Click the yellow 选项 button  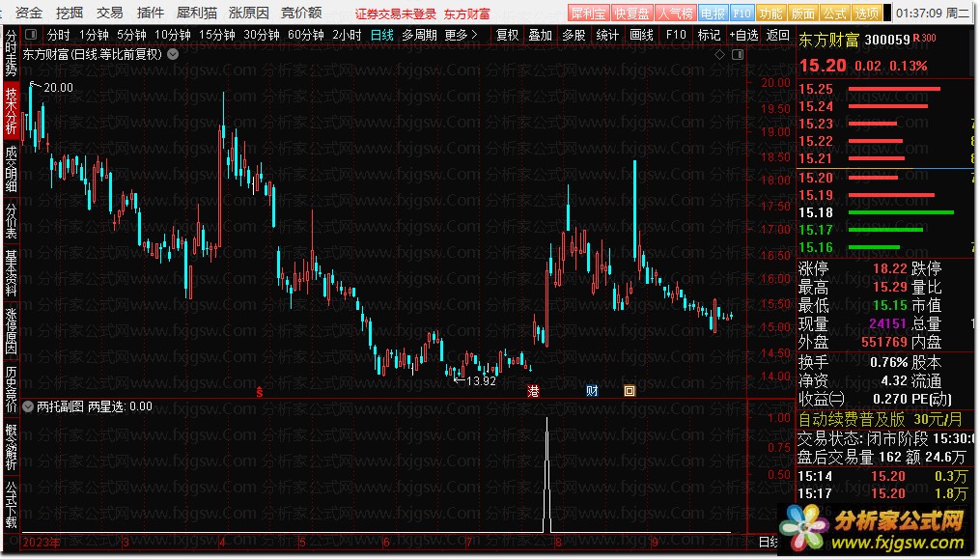pyautogui.click(x=866, y=14)
